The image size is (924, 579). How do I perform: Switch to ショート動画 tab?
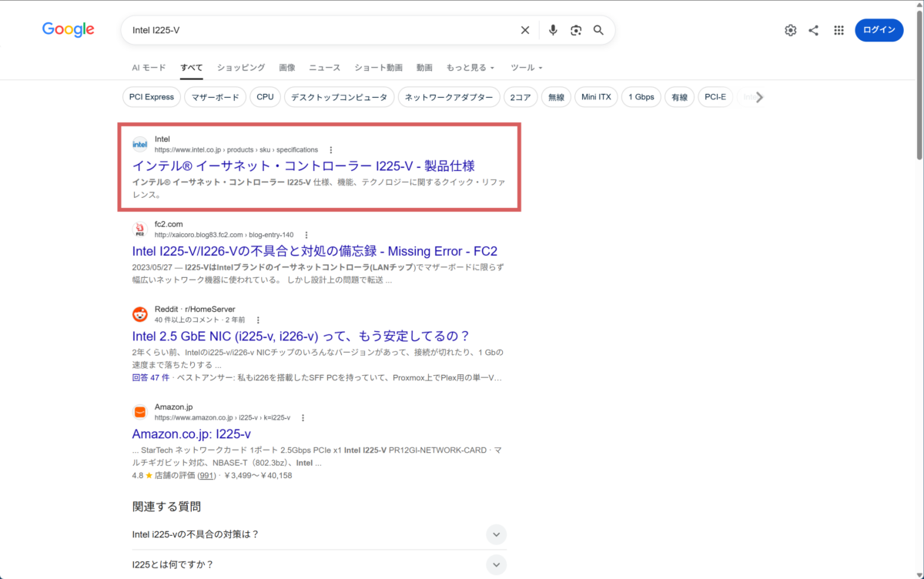[378, 68]
